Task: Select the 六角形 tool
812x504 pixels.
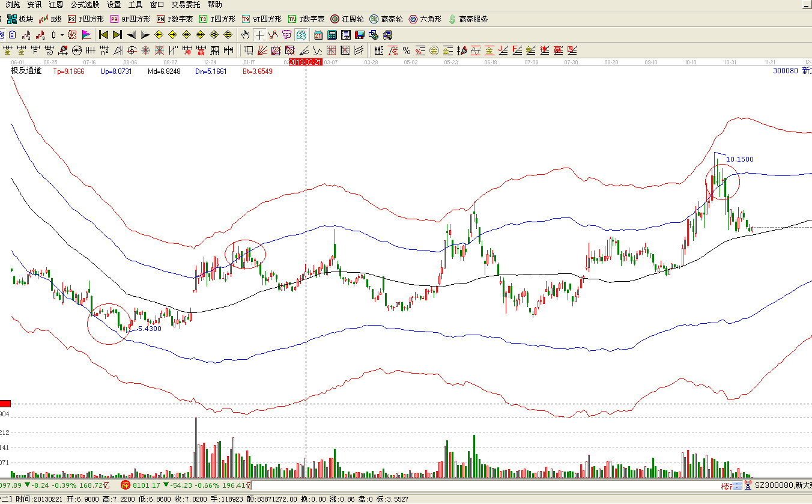Action: click(425, 19)
